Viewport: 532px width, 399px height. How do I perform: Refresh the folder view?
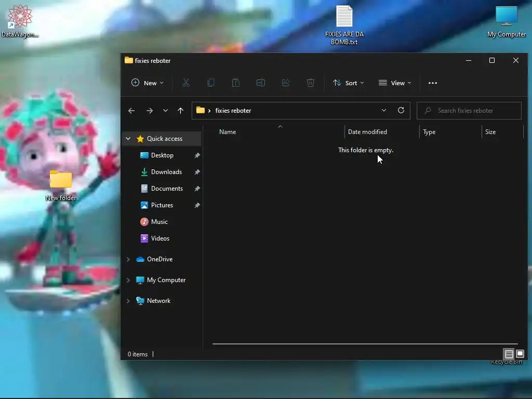click(x=401, y=110)
